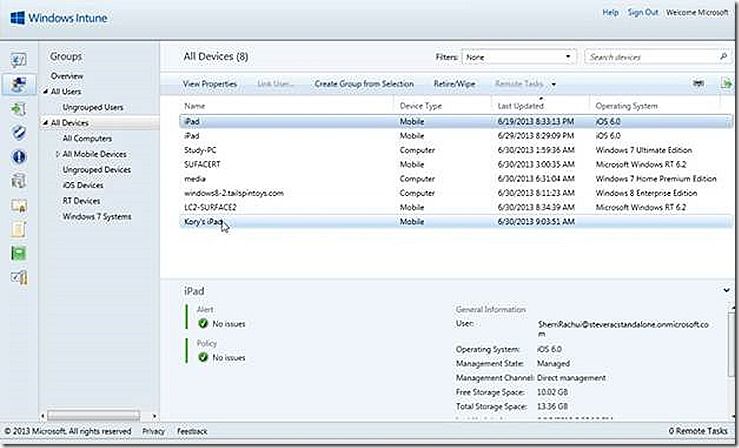Open the Administration workspace icon

click(19, 277)
